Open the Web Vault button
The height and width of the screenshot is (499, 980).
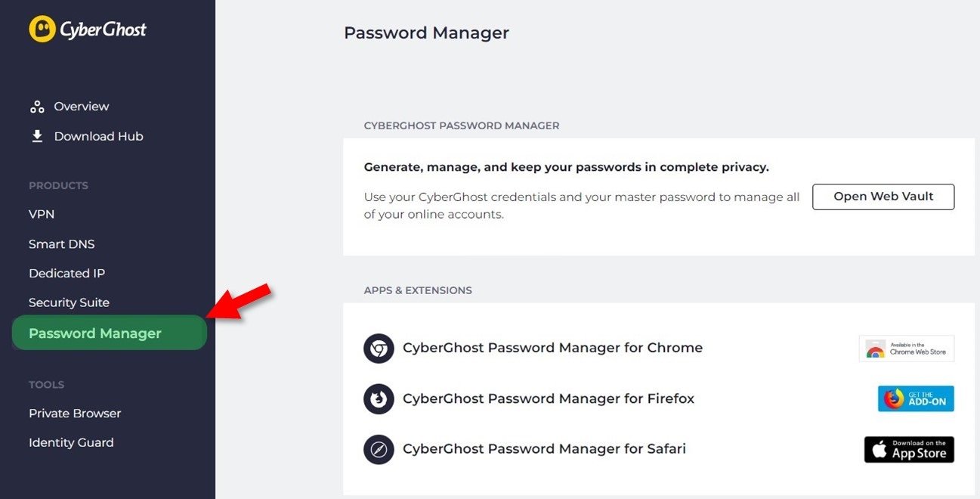[883, 197]
